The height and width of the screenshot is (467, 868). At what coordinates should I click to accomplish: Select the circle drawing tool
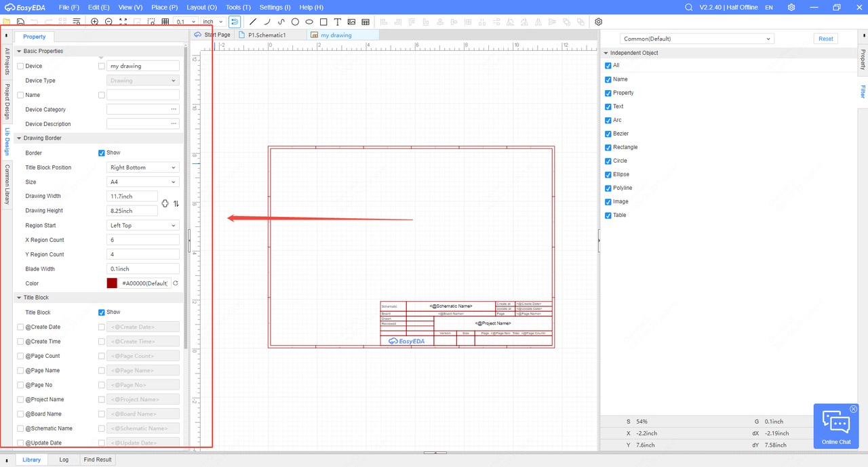pyautogui.click(x=295, y=22)
